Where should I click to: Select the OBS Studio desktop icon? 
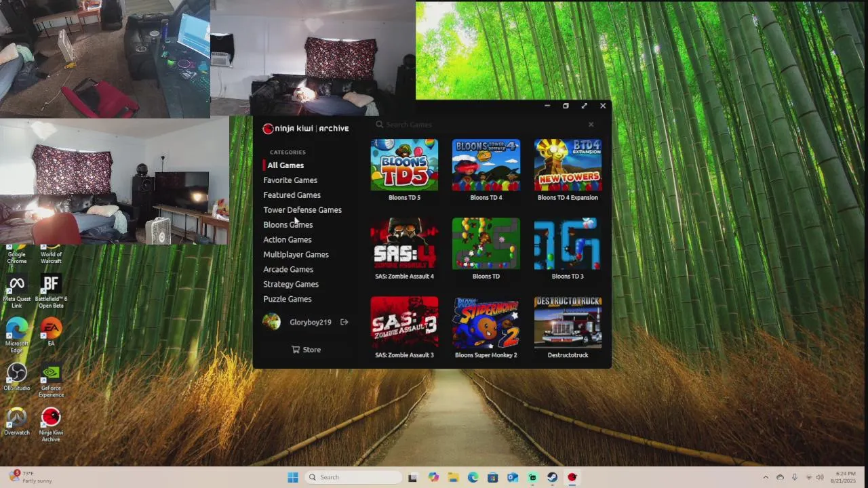(17, 378)
